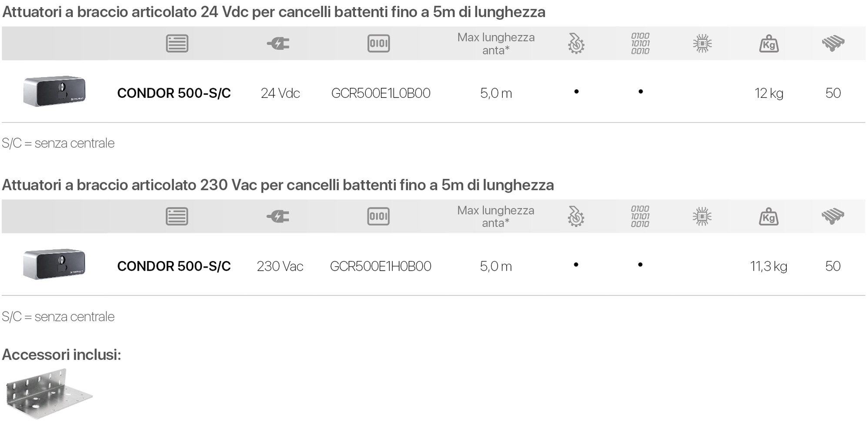Image resolution: width=868 pixels, height=431 pixels.
Task: Click the included mounting bracket accessory image
Action: pos(49,394)
